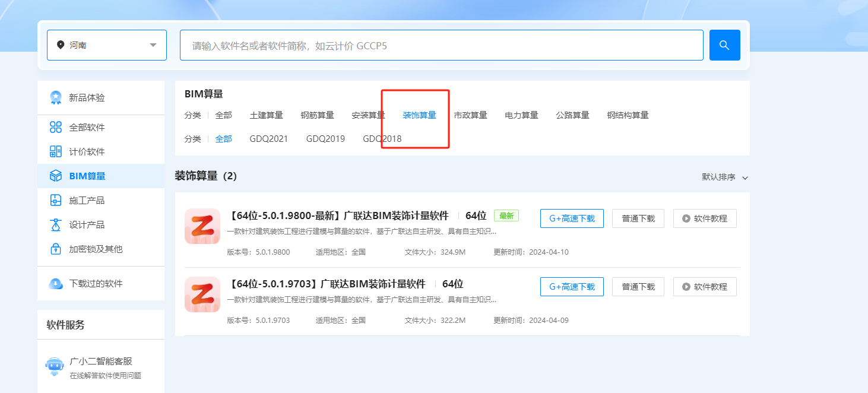Viewport: 868px width, 393px height.
Task: Click the blue search magnifier button
Action: point(724,45)
